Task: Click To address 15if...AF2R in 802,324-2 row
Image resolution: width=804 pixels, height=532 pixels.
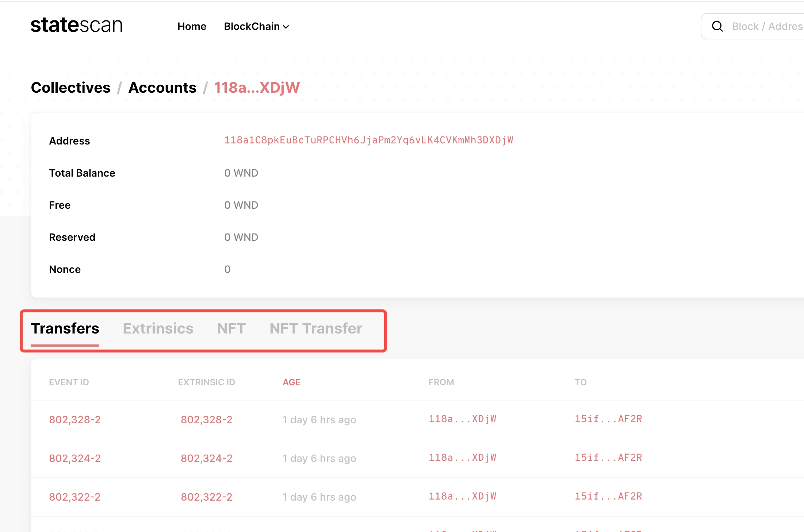Action: pyautogui.click(x=608, y=458)
